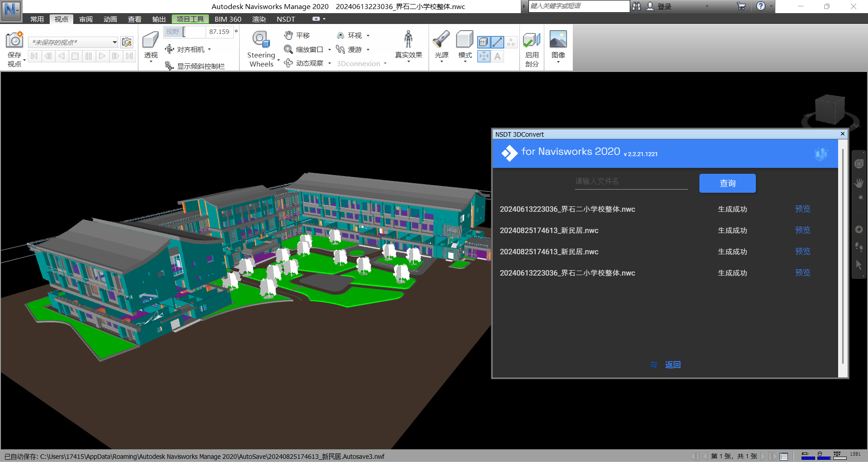This screenshot has height=462, width=868.
Task: Click the navigation bar select arrow icon
Action: pyautogui.click(x=859, y=265)
